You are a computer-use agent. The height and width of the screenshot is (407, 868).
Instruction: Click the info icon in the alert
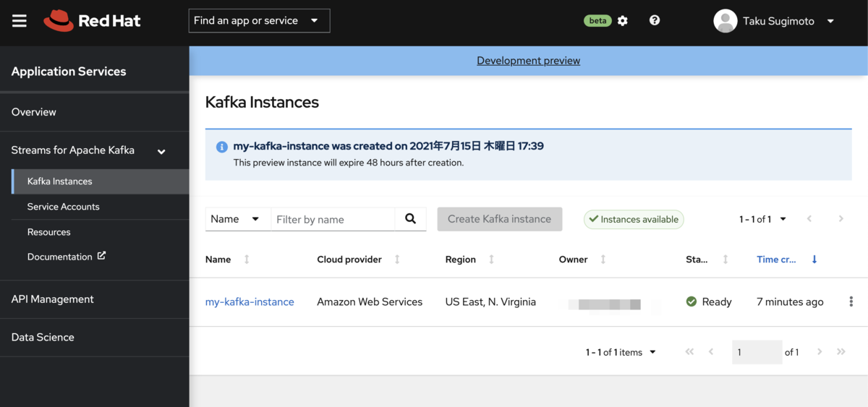222,147
